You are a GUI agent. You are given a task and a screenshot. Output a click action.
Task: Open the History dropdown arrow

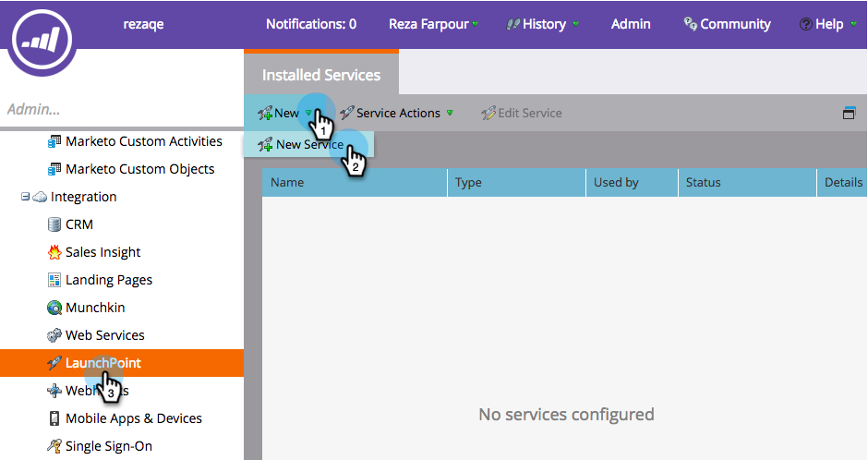click(x=575, y=24)
